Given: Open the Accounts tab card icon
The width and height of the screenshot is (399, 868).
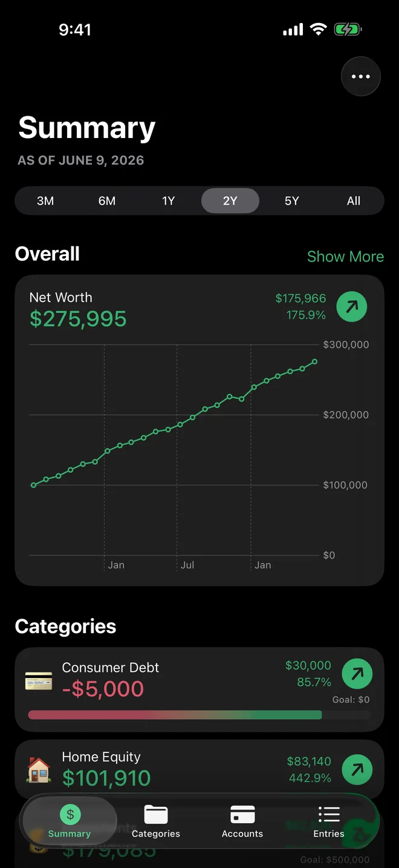Looking at the screenshot, I should click(242, 814).
